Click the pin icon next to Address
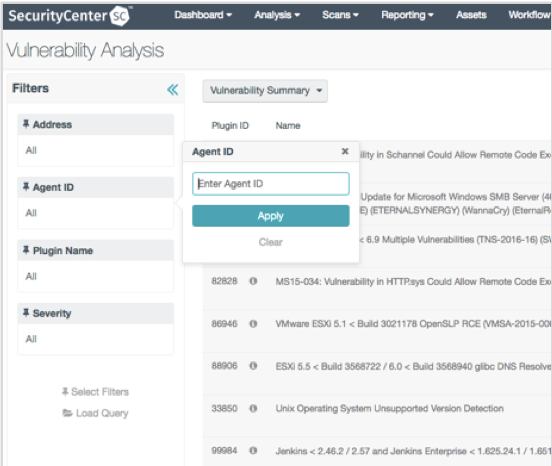 point(26,124)
